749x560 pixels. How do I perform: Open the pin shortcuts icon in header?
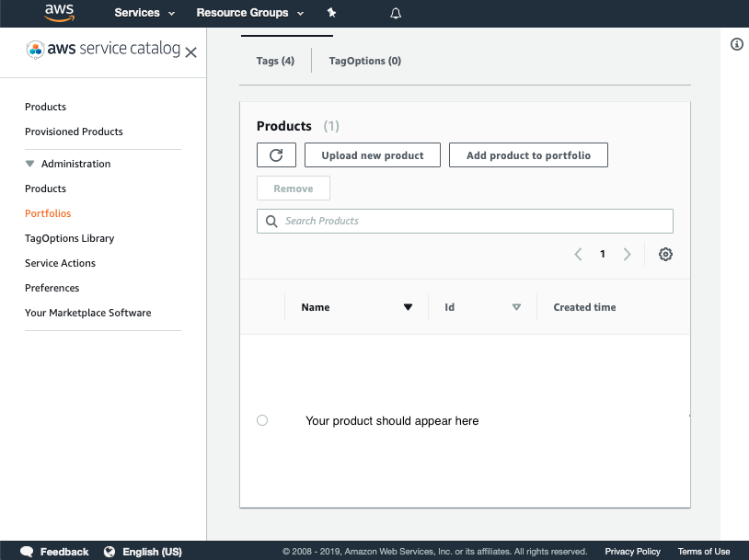tap(331, 13)
